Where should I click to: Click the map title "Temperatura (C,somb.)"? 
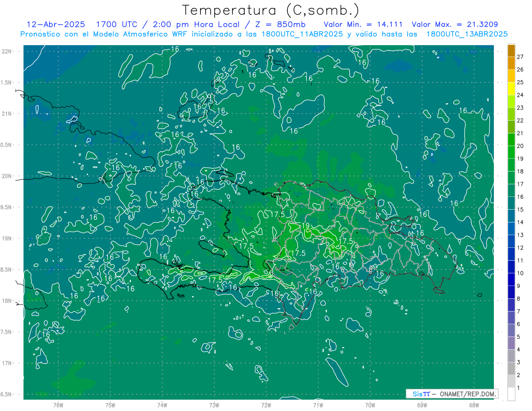click(x=271, y=10)
